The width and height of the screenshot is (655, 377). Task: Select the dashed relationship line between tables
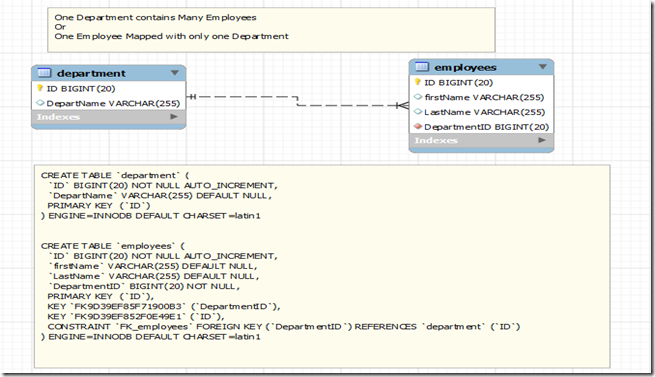pyautogui.click(x=297, y=101)
